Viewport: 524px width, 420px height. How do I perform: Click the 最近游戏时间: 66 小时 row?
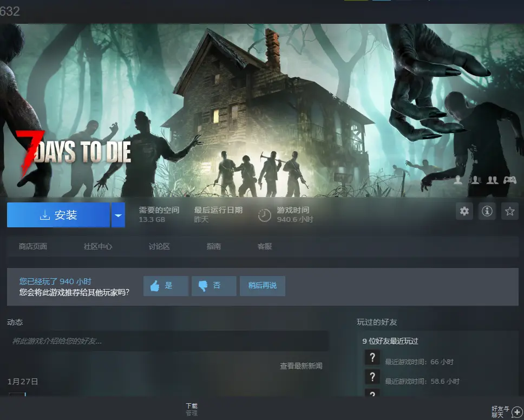419,362
